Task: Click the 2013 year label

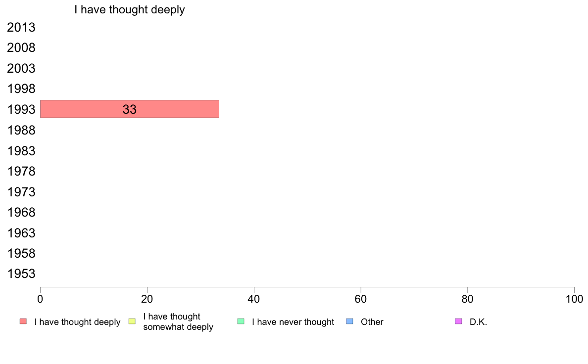Action: coord(21,27)
